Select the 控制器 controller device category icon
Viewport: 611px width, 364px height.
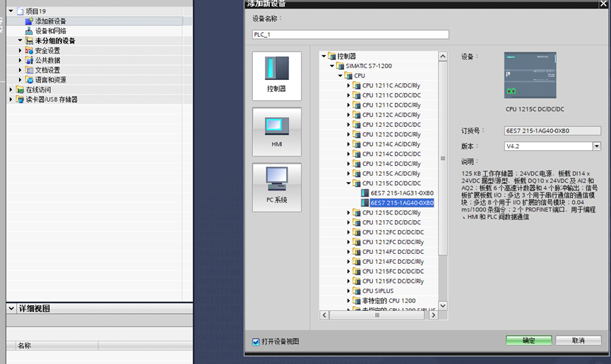click(x=277, y=76)
